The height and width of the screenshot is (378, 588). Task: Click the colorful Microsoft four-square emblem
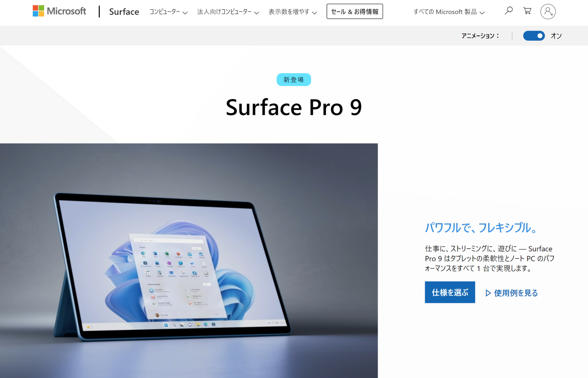coord(38,11)
